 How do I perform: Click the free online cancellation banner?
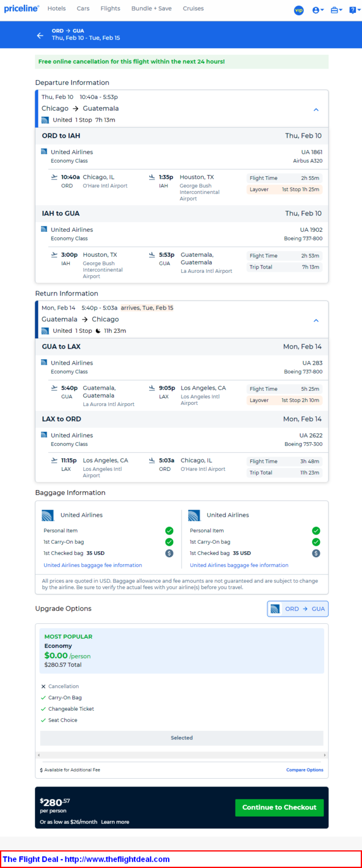(182, 62)
